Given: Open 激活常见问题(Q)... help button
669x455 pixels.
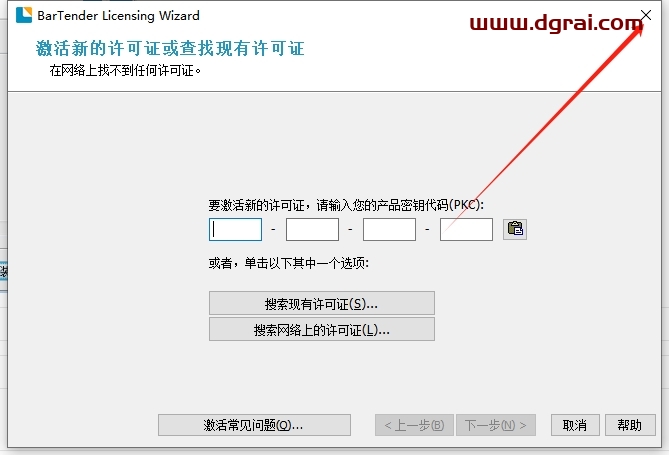Looking at the screenshot, I should click(254, 425).
